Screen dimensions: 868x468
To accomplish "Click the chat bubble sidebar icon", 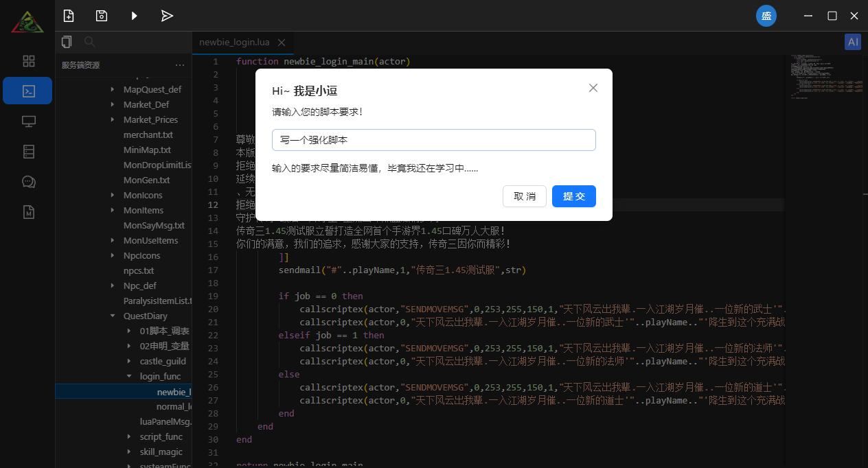I will tap(27, 181).
